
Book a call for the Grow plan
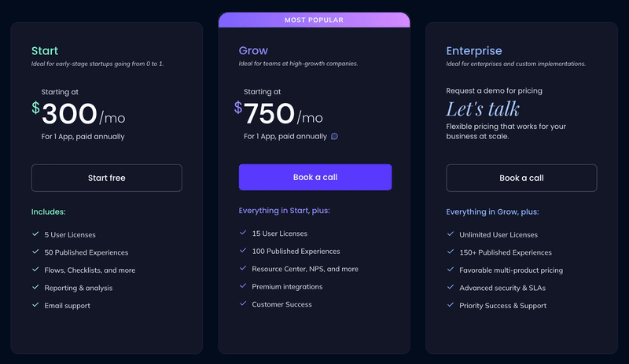pyautogui.click(x=315, y=178)
